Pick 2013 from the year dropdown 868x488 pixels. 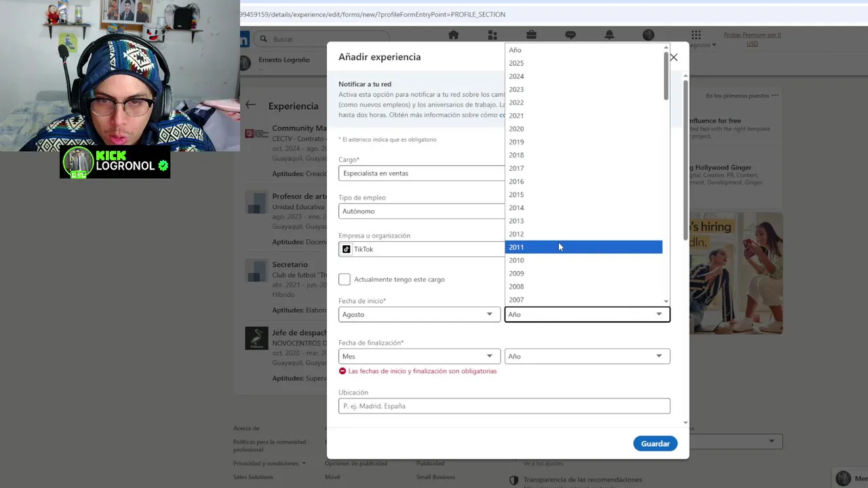tap(584, 221)
